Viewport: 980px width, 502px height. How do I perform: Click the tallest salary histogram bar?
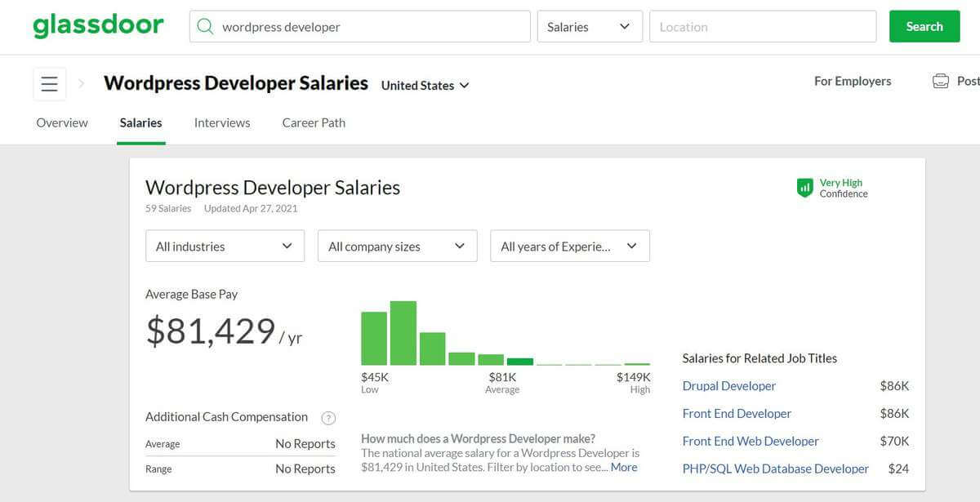click(x=403, y=333)
